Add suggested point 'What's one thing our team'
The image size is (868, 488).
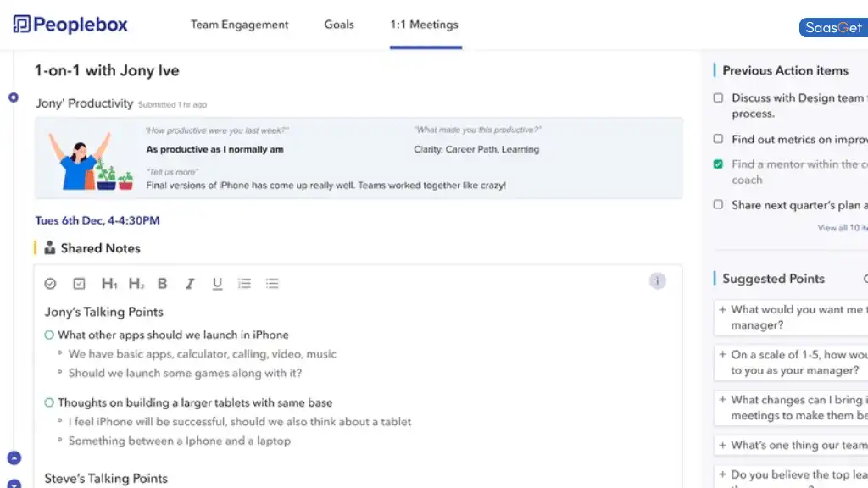tap(722, 445)
